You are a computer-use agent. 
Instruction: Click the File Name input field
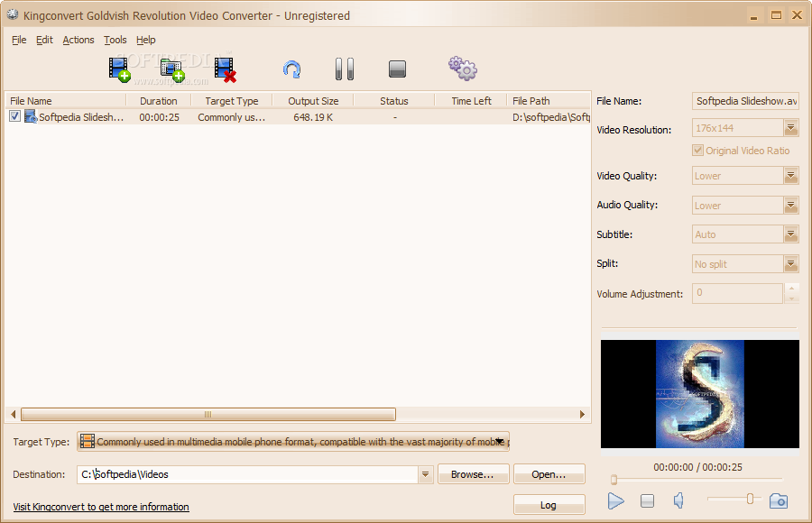coord(745,101)
